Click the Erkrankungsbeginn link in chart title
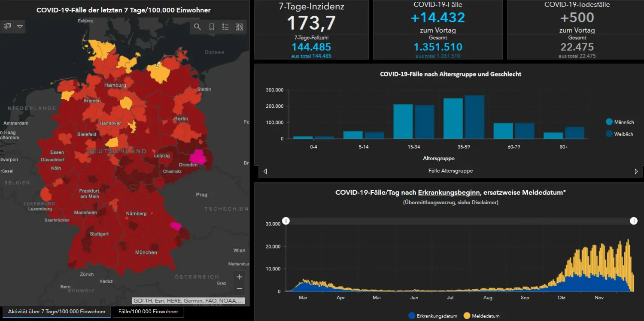Viewport: 644px width, 321px height. [449, 193]
